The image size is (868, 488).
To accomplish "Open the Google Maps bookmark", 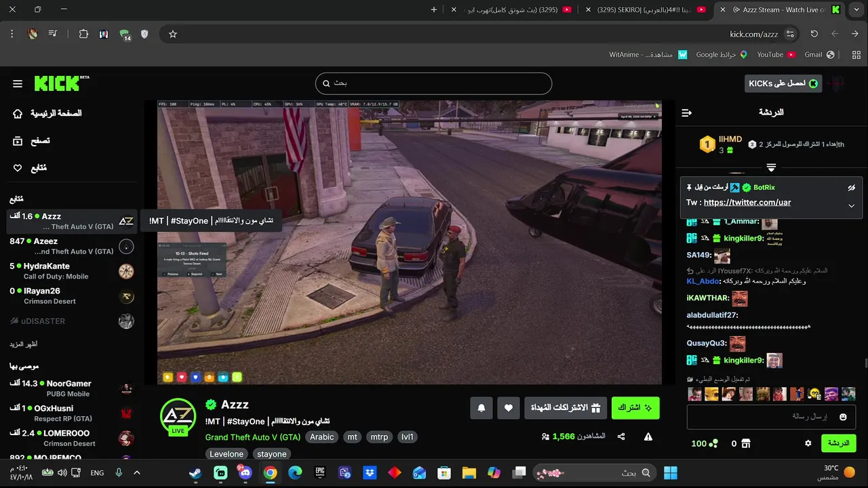I will pos(722,54).
